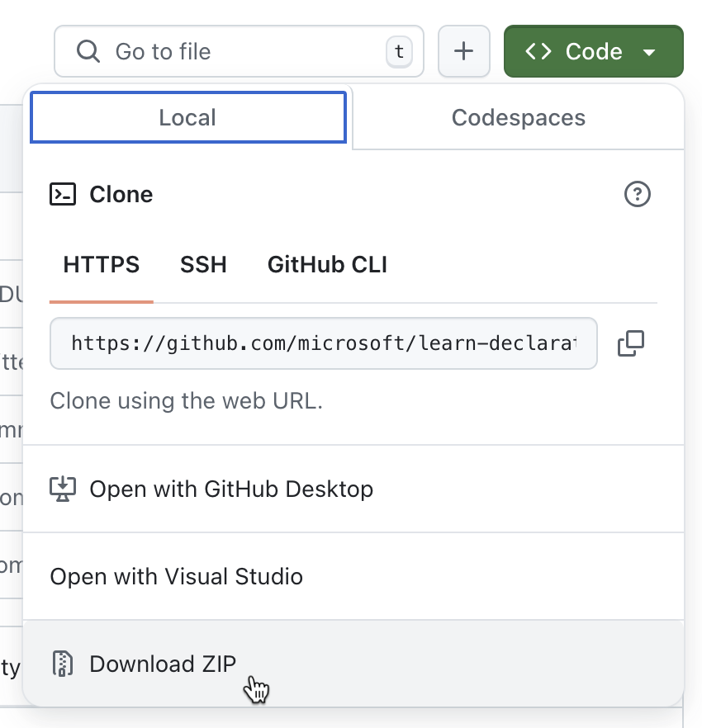Viewport: 702px width, 728px height.
Task: Click the ZIP file icon
Action: [x=63, y=664]
